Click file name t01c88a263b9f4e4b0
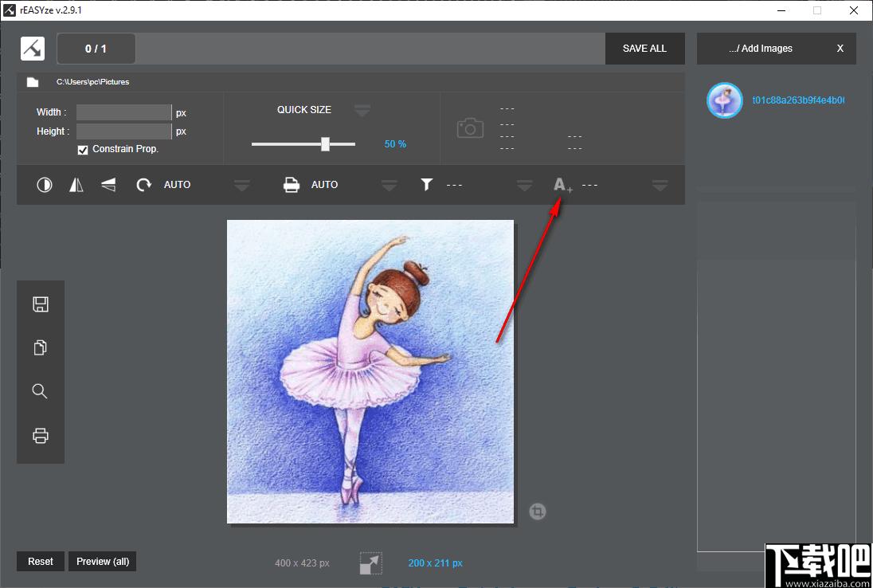Screen dimensions: 873x588 tap(798, 100)
